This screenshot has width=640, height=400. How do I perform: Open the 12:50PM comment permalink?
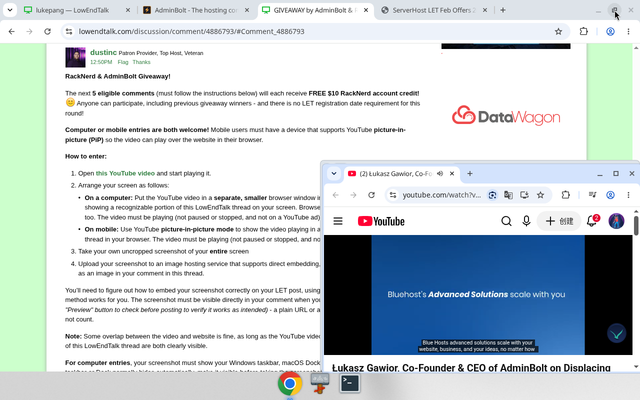[x=101, y=62]
